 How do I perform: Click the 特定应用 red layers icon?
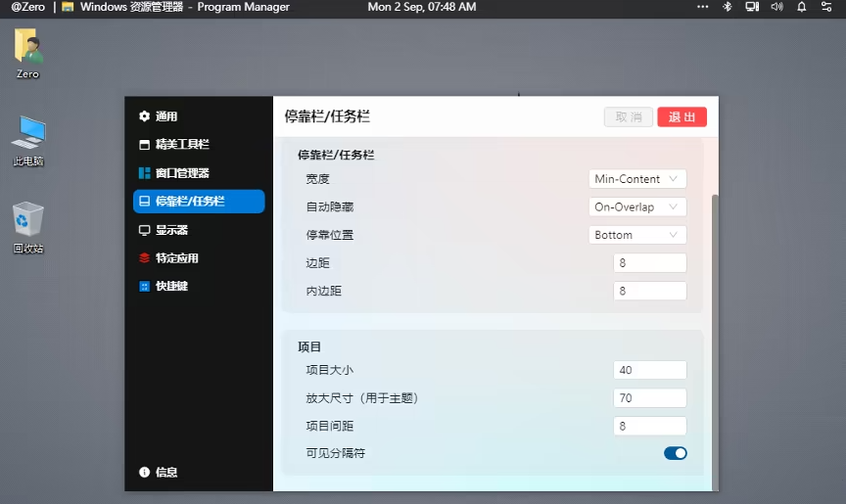pyautogui.click(x=145, y=258)
